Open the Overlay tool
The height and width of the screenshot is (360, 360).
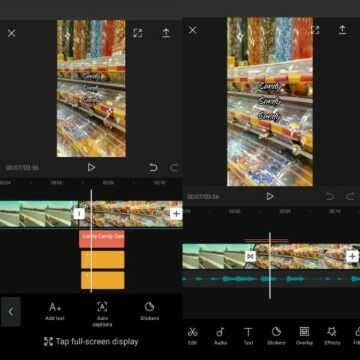(304, 336)
